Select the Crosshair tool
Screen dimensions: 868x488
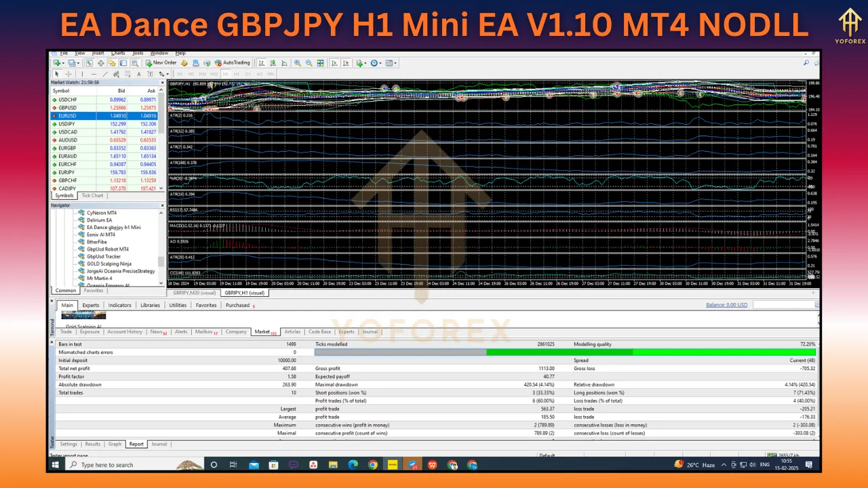[68, 74]
